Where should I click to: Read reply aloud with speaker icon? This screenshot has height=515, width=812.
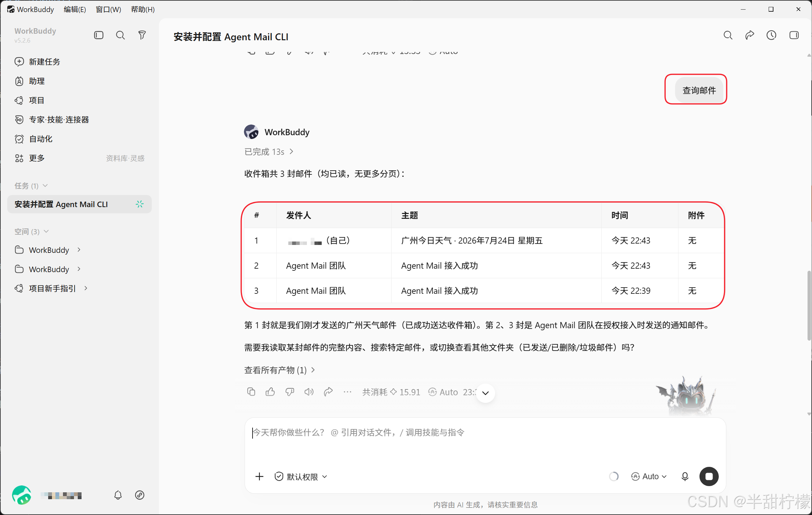tap(309, 392)
